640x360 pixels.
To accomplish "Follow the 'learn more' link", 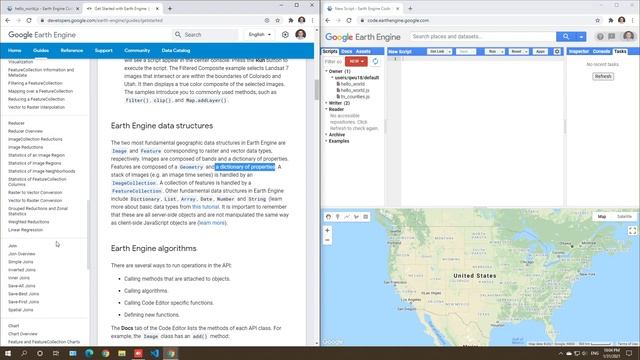I will coord(211,223).
